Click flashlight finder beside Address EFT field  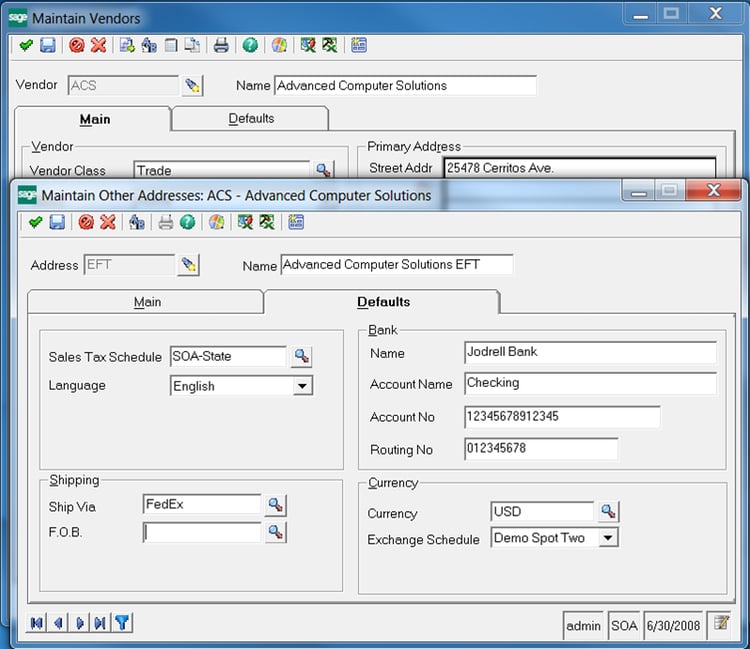coord(188,265)
